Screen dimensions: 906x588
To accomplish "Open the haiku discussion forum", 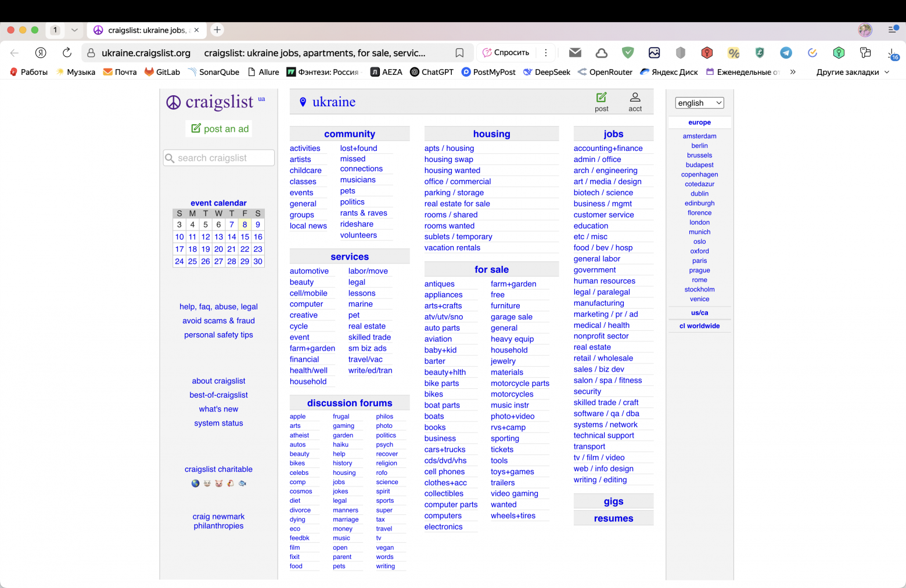I will (x=340, y=445).
